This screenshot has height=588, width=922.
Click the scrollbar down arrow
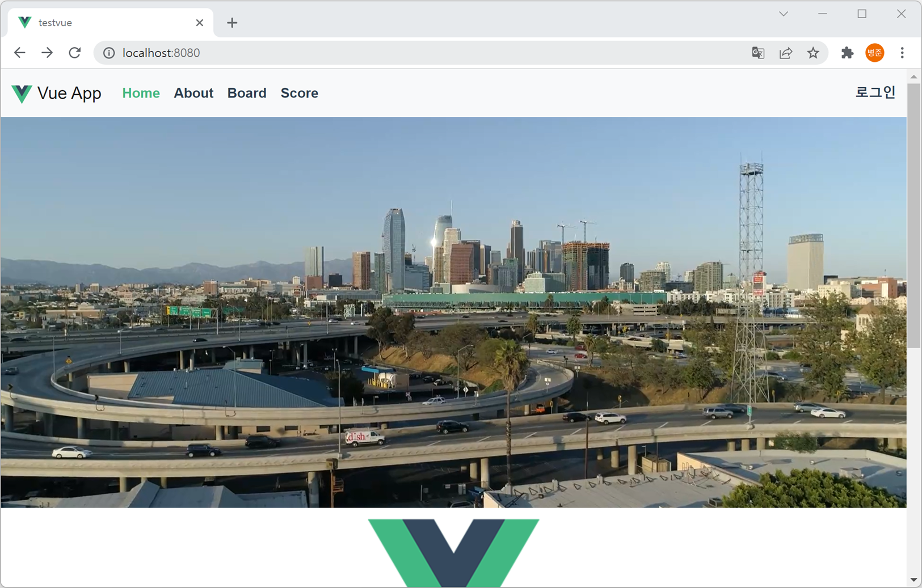pyautogui.click(x=913, y=580)
